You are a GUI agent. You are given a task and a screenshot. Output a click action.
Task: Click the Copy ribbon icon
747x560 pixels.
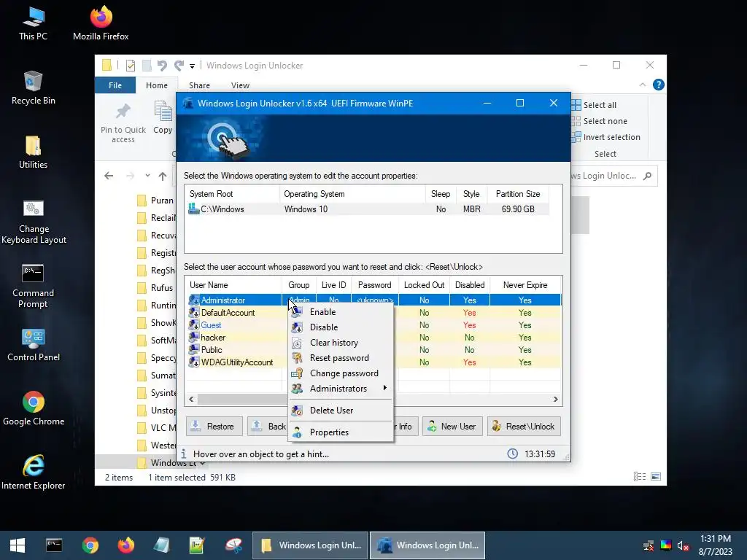pos(163,117)
